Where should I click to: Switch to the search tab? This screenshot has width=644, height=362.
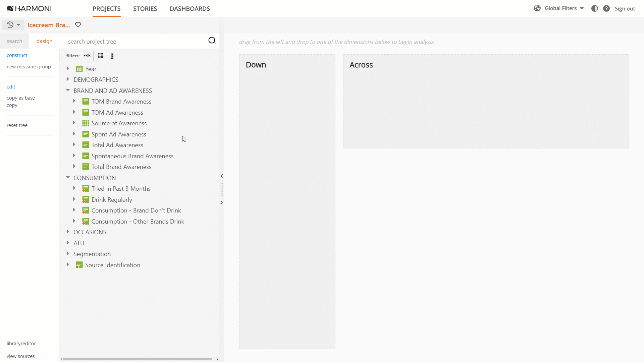pos(14,41)
